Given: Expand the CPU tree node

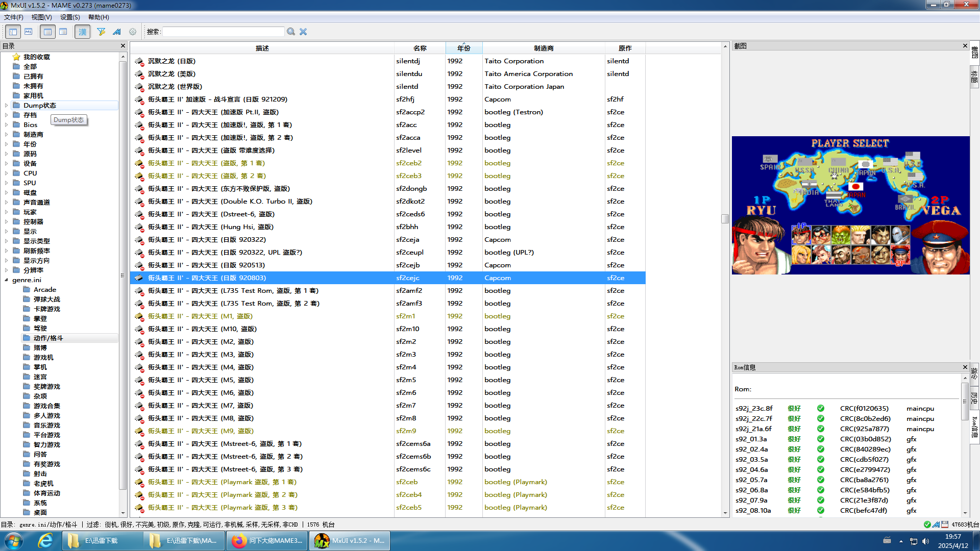Looking at the screenshot, I should (6, 173).
